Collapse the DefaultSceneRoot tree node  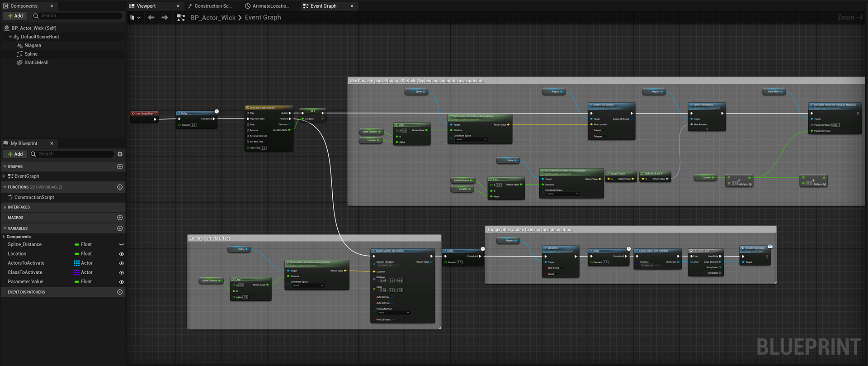pos(10,37)
